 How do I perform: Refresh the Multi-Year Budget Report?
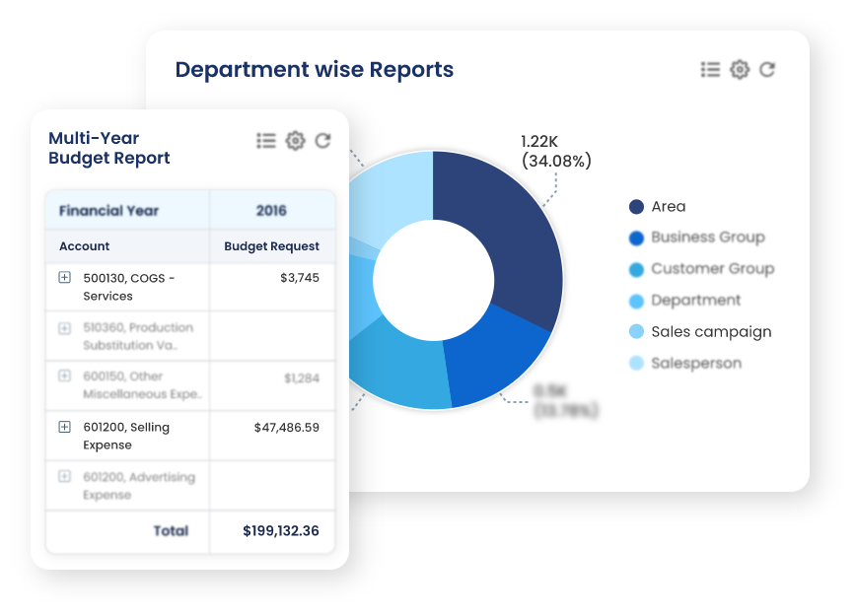[x=323, y=140]
